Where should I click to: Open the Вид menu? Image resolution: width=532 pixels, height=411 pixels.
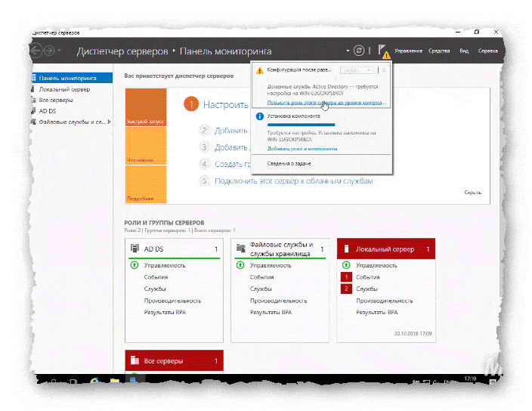click(x=464, y=51)
